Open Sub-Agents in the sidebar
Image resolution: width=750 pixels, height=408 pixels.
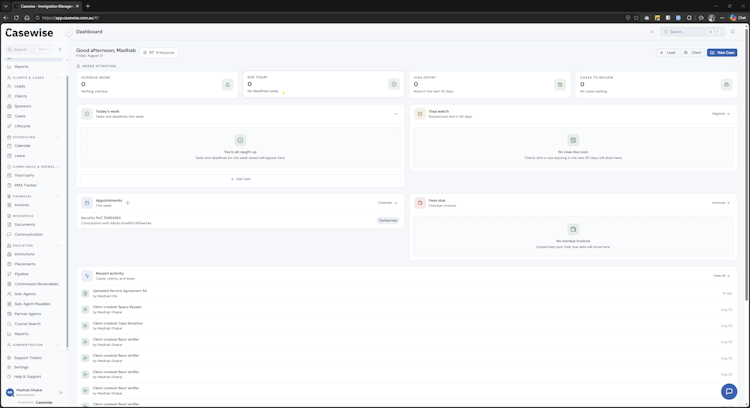(x=25, y=294)
